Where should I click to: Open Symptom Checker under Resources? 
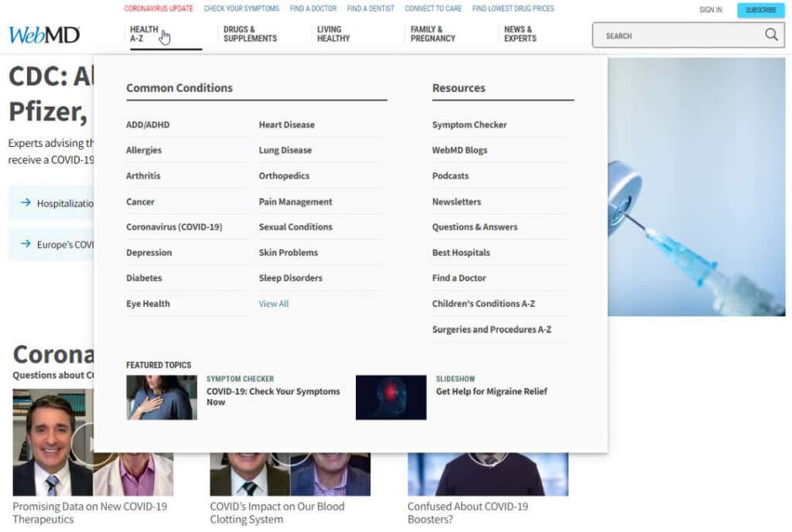point(469,125)
